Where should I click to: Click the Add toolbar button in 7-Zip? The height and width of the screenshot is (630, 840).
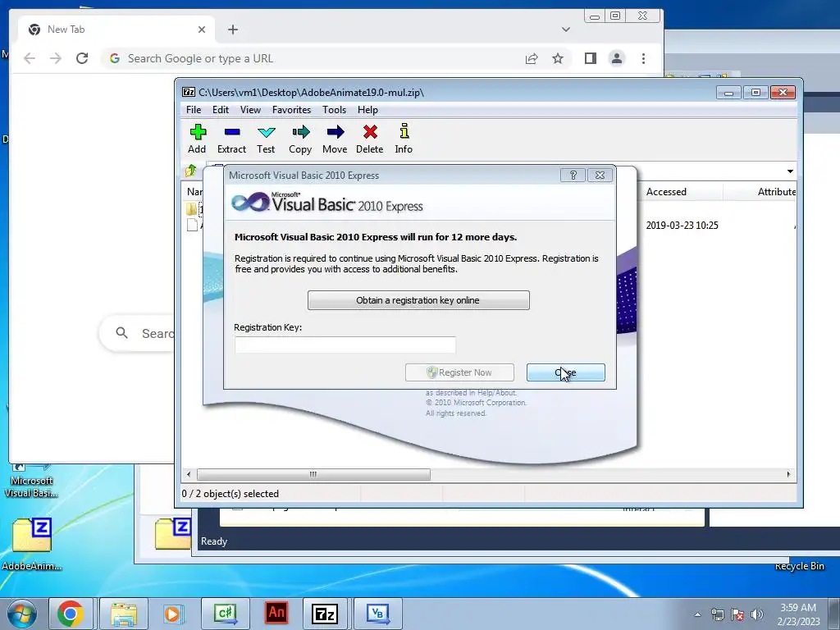coord(197,139)
